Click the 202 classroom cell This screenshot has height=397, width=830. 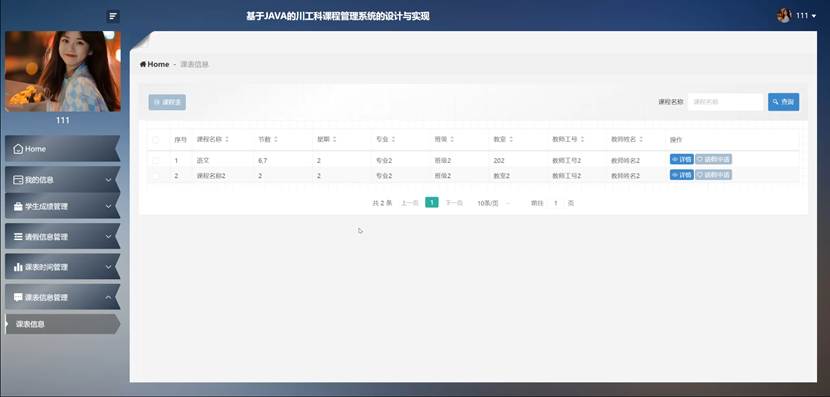[499, 160]
